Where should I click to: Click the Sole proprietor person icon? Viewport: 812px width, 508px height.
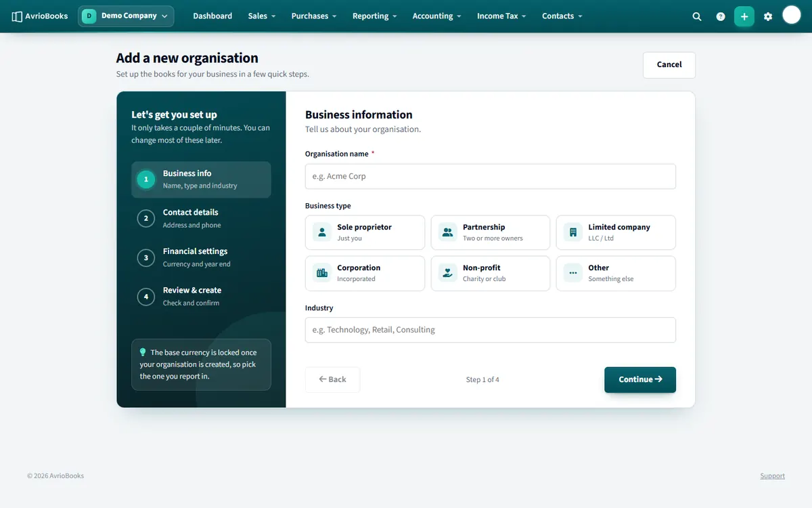(x=322, y=232)
